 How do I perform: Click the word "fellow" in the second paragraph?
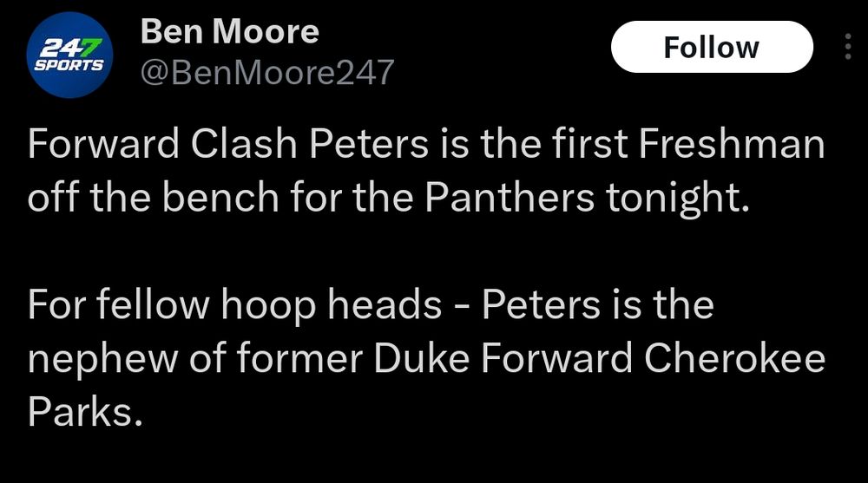tap(154, 305)
